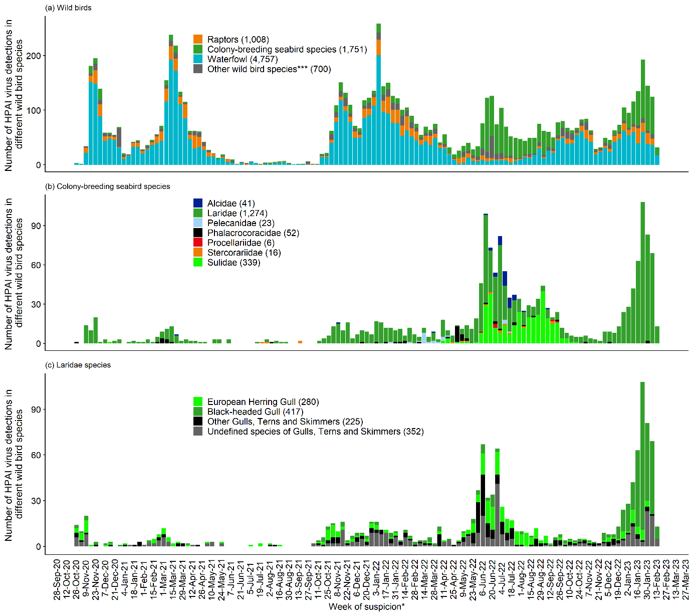Image resolution: width=693 pixels, height=616 pixels.
Task: Select the 27-Mar-23 x-axis date label
Action: (685, 579)
